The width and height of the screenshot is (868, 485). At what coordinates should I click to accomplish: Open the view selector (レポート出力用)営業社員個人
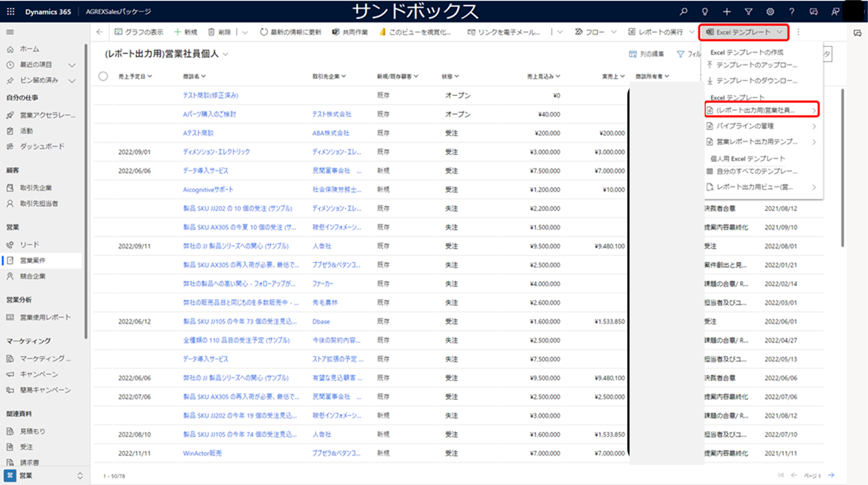(x=166, y=54)
